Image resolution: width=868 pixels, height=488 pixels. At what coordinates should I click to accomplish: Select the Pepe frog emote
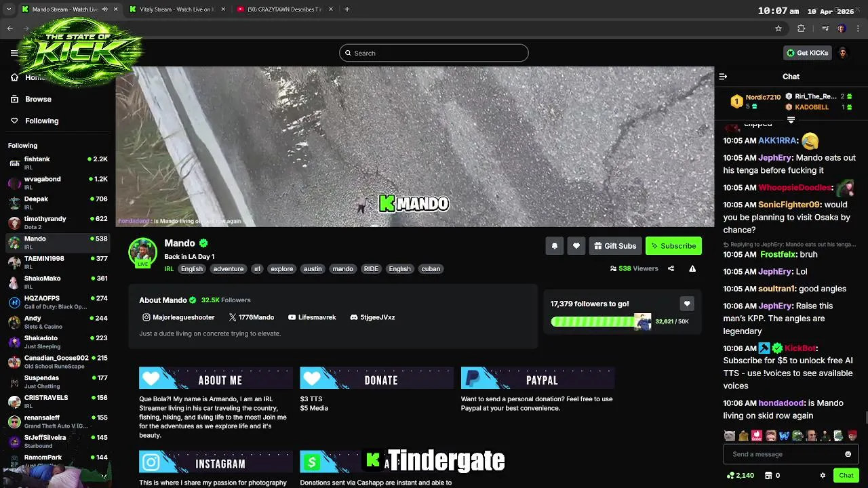click(797, 436)
